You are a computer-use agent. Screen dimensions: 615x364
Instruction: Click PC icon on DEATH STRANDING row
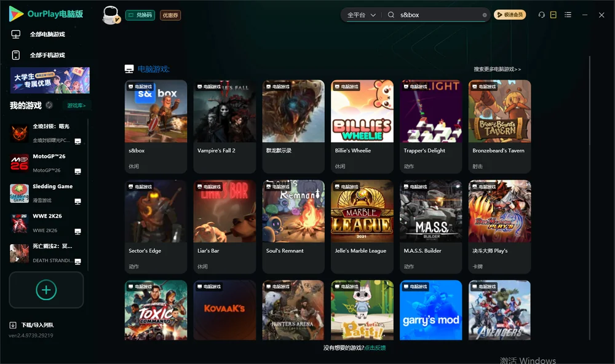[77, 262]
